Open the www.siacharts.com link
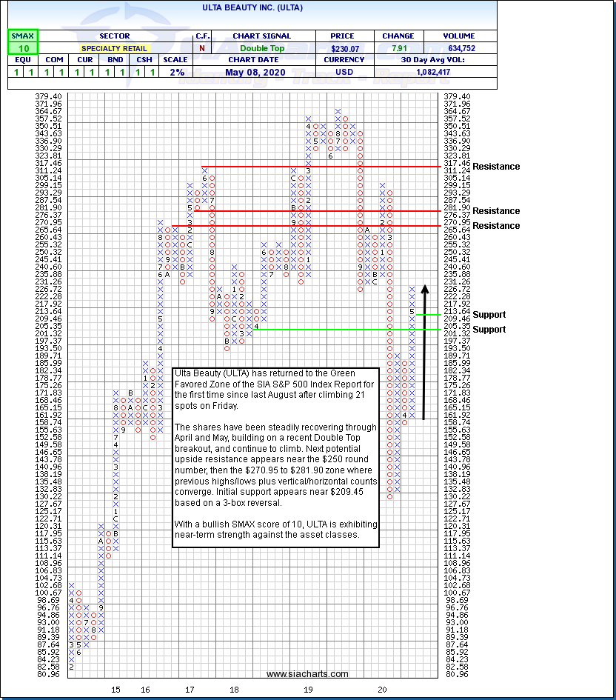The width and height of the screenshot is (616, 700). pos(307,673)
